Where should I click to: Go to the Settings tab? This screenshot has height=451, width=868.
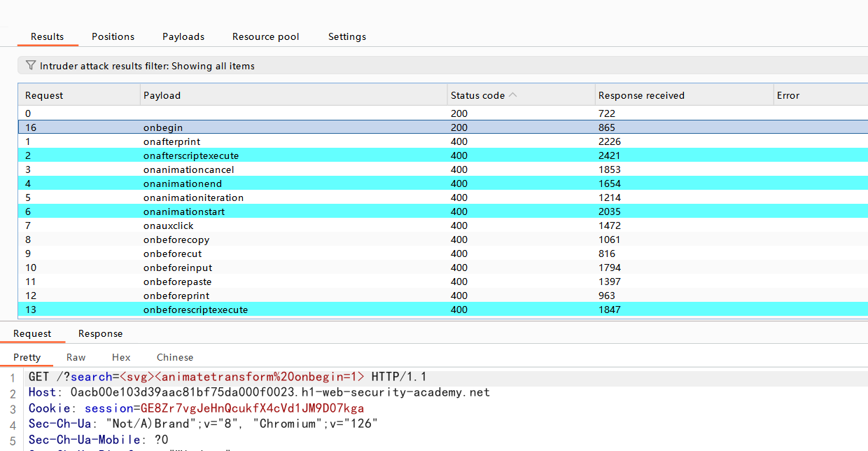(x=346, y=36)
